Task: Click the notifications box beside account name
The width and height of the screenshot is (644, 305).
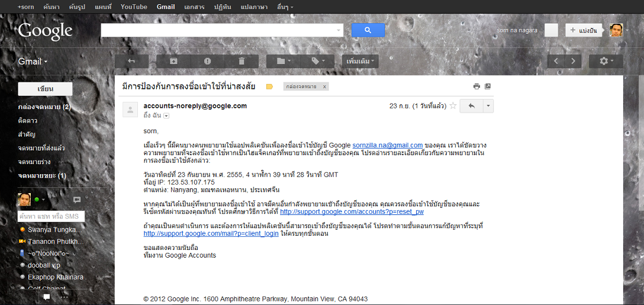Action: pos(551,30)
